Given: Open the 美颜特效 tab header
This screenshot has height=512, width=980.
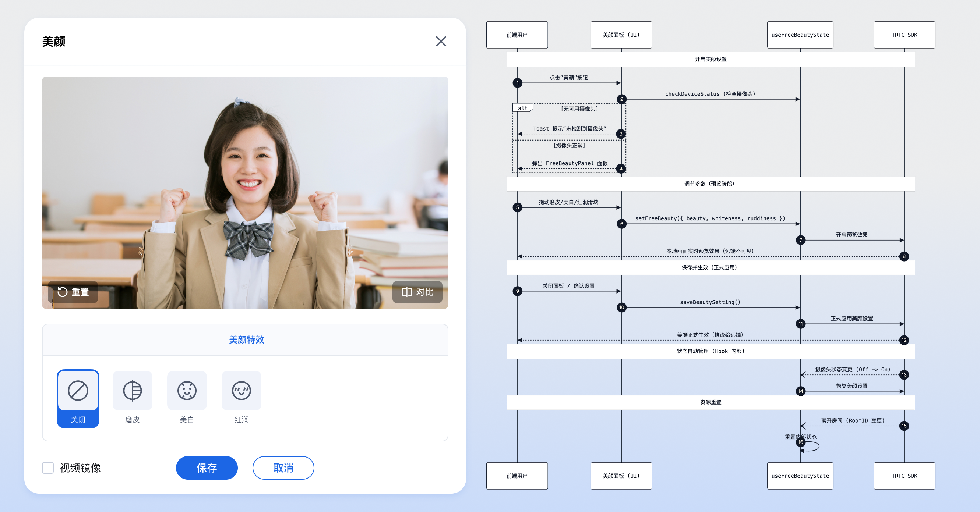Looking at the screenshot, I should [246, 340].
